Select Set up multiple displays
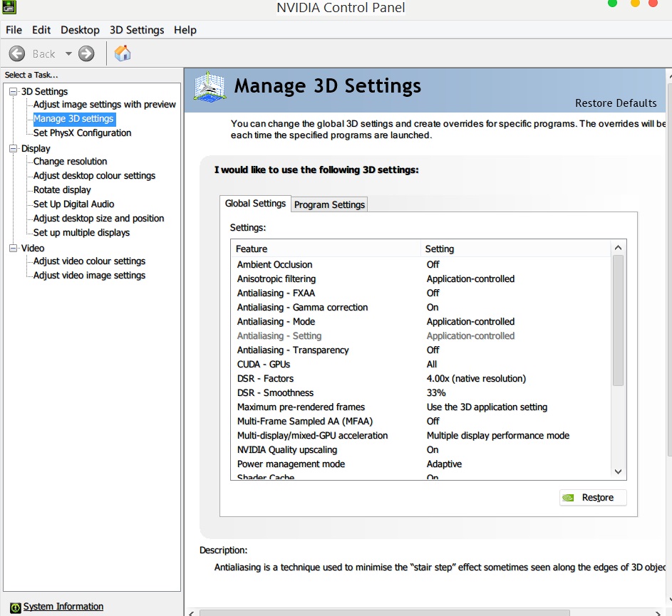This screenshot has width=672, height=616. pyautogui.click(x=81, y=233)
